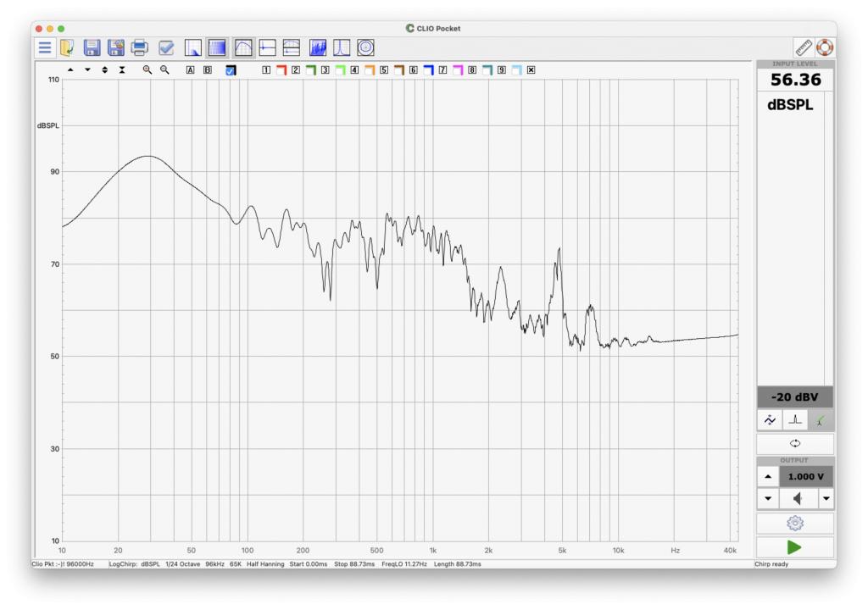Select the split impulse and response icon
Screen dimensions: 868x610
292,47
